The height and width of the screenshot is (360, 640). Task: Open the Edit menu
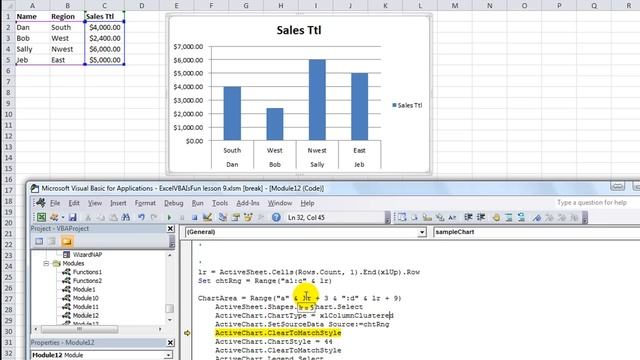(74, 203)
